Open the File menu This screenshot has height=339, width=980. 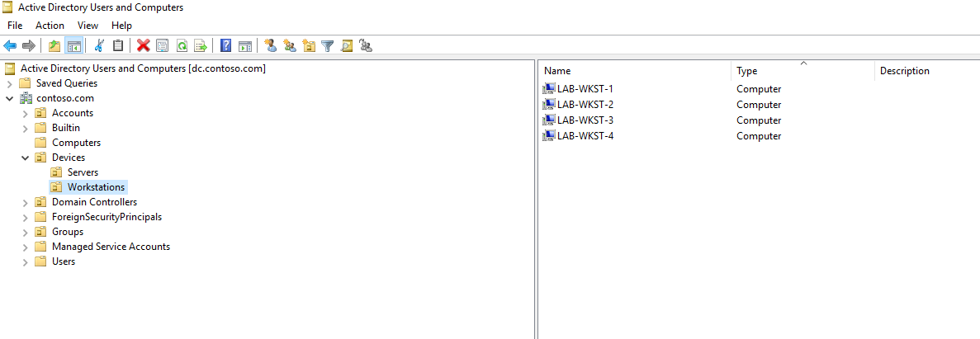[15, 26]
